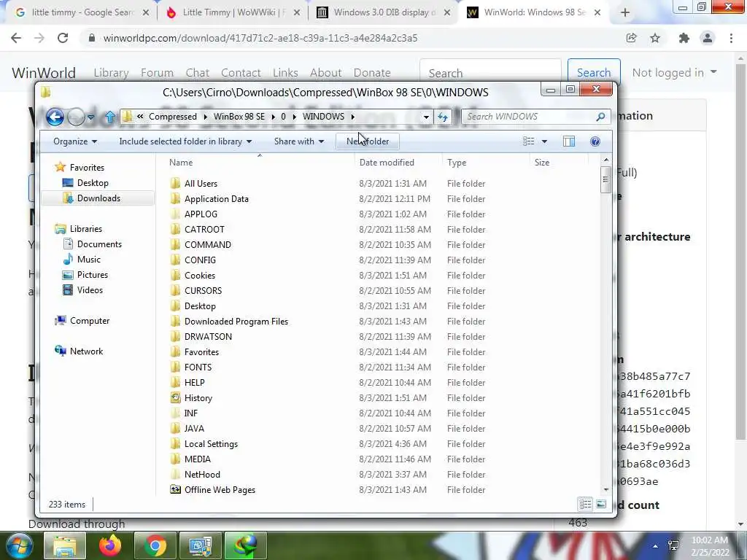Screen dimensions: 747x560
Task: Select Desktop in the navigation pane
Action: (x=86, y=183)
